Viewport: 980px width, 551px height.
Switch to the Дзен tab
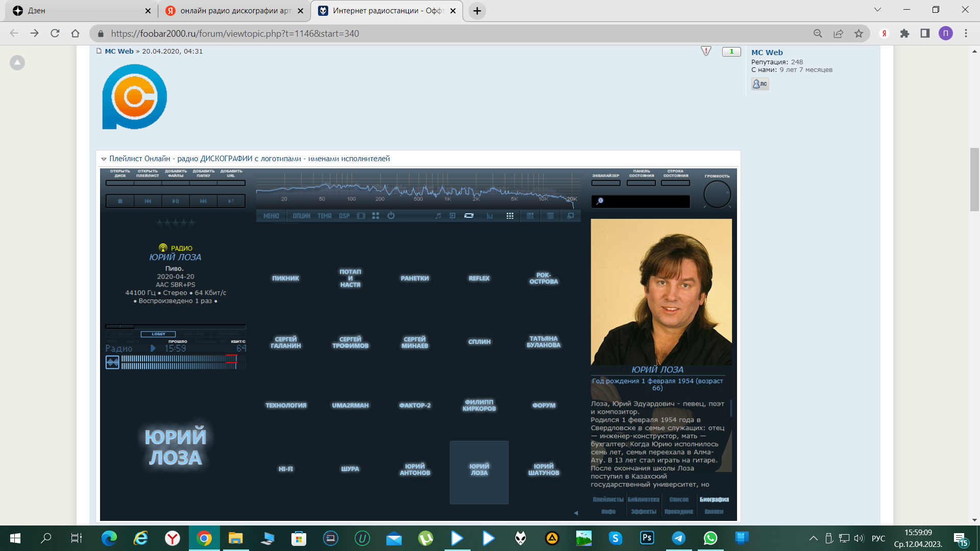pyautogui.click(x=77, y=11)
